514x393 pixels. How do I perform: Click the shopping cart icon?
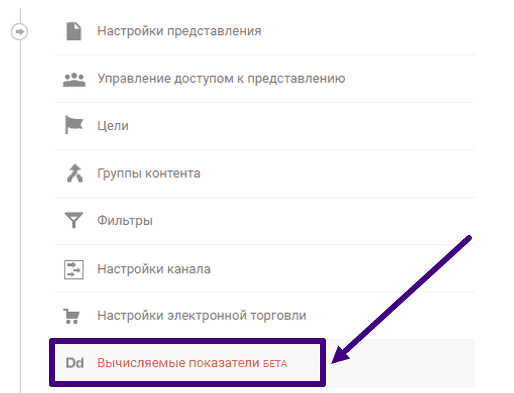coord(71,316)
